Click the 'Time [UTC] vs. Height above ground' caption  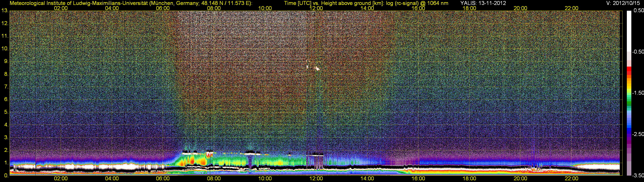[328, 3]
